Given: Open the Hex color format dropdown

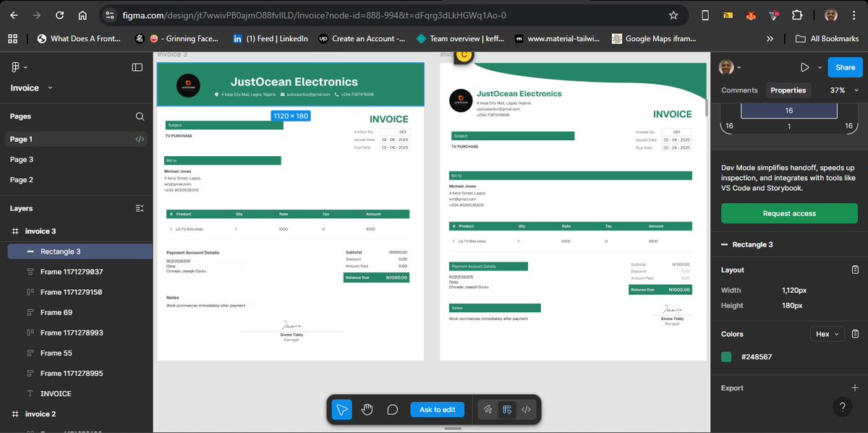Looking at the screenshot, I should (x=827, y=334).
